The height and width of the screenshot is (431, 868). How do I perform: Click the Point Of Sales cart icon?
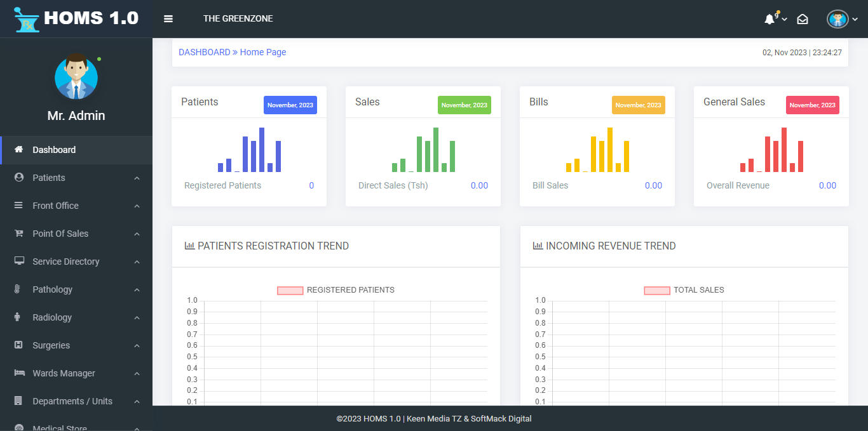pos(19,234)
